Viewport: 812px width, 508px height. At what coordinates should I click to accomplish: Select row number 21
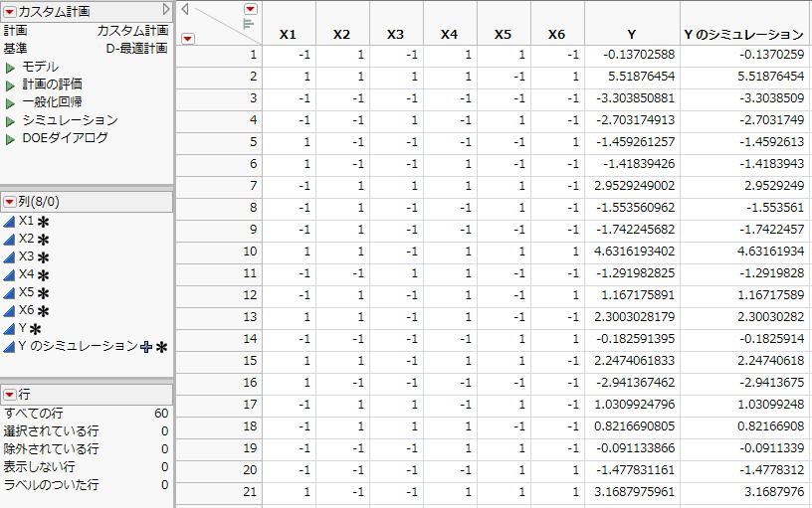tap(219, 491)
